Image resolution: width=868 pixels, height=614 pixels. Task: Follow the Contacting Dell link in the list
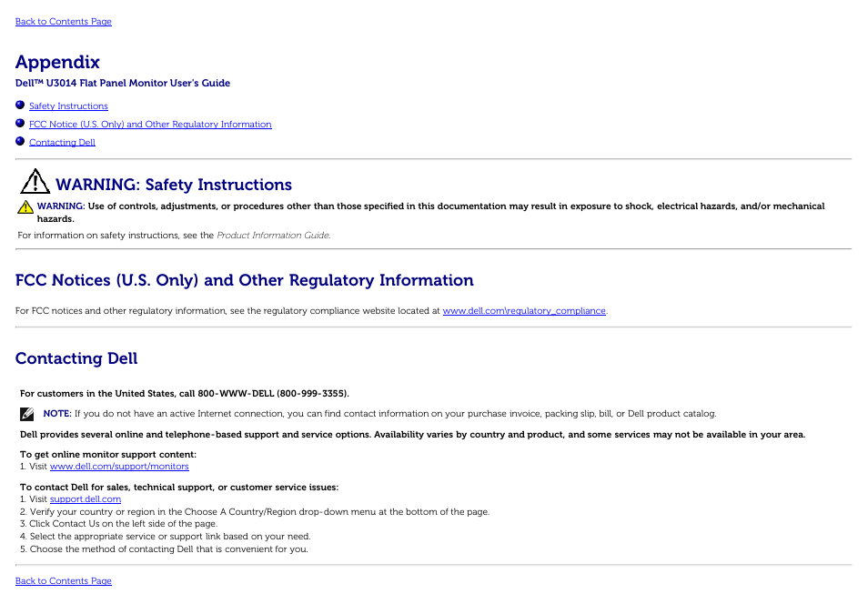tap(62, 142)
